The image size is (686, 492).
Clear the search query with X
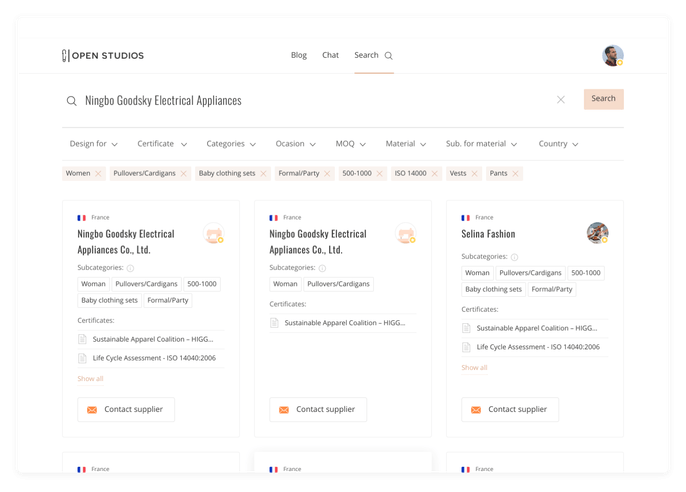pos(560,100)
